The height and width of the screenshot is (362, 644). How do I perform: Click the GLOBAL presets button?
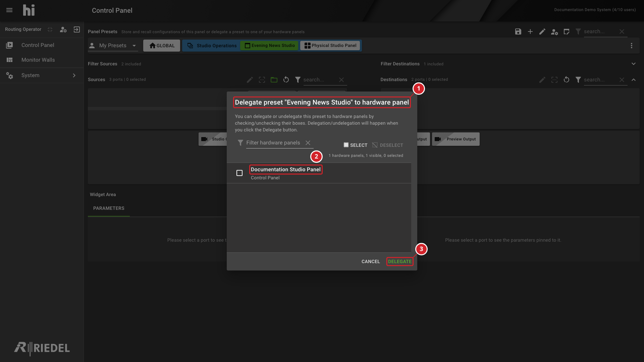(162, 46)
